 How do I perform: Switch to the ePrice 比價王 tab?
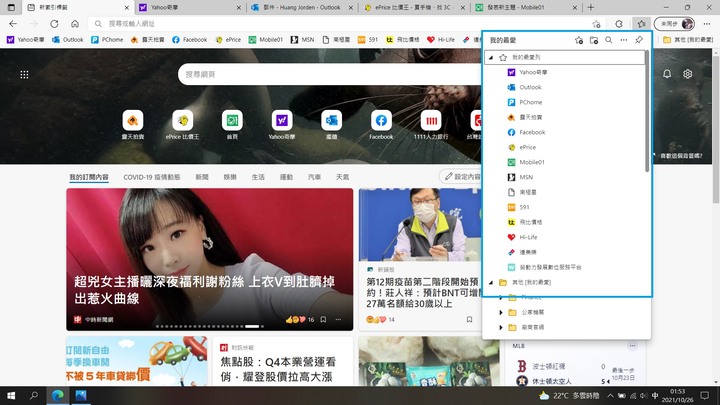416,7
